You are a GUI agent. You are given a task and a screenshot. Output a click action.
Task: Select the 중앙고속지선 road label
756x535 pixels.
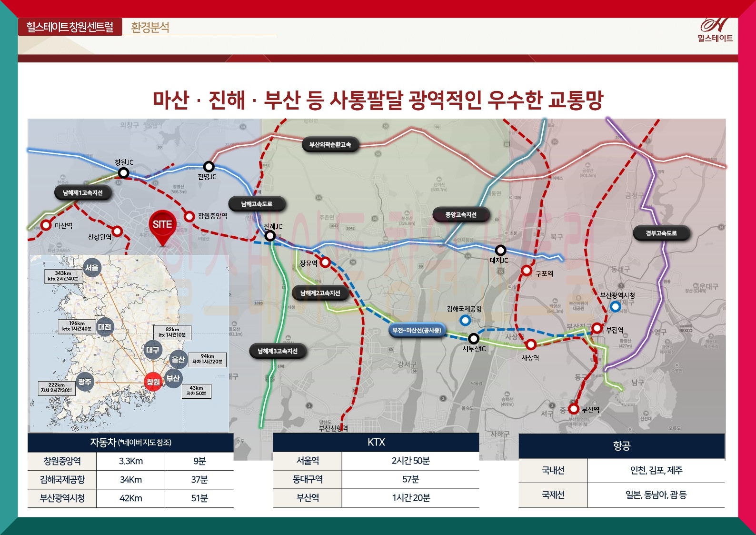click(461, 215)
